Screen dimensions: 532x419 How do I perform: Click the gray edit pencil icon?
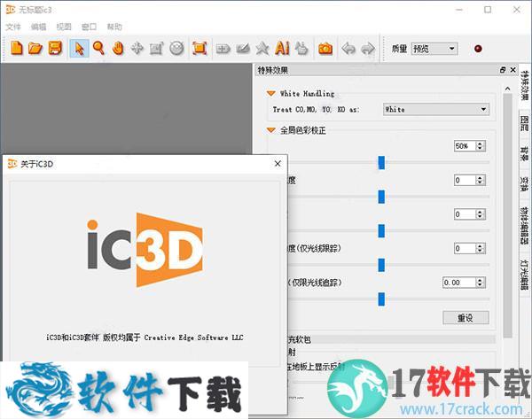coord(243,49)
